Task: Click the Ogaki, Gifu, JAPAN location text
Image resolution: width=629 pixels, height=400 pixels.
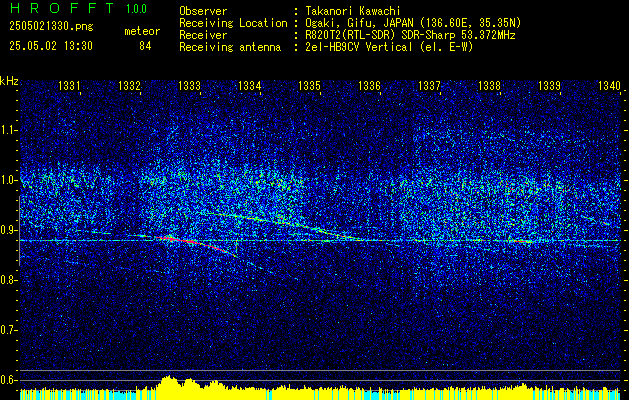Action: [412, 23]
